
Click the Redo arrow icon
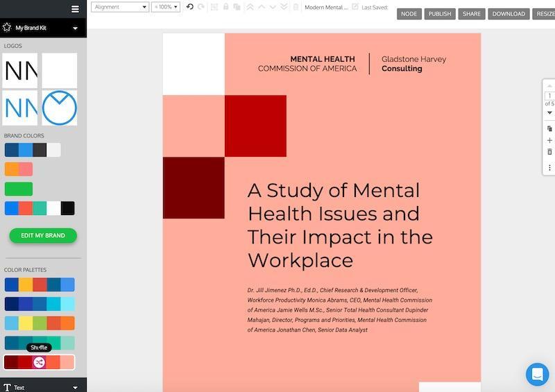point(201,7)
